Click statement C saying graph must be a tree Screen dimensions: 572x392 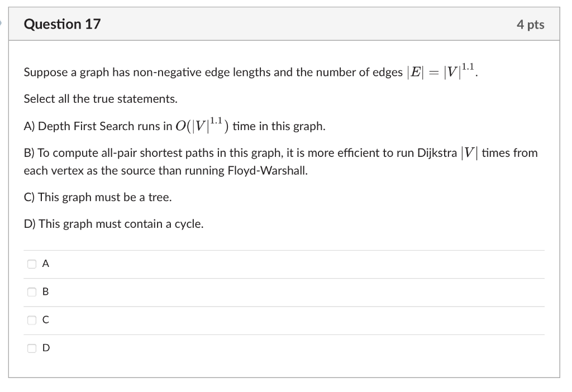pyautogui.click(x=97, y=197)
